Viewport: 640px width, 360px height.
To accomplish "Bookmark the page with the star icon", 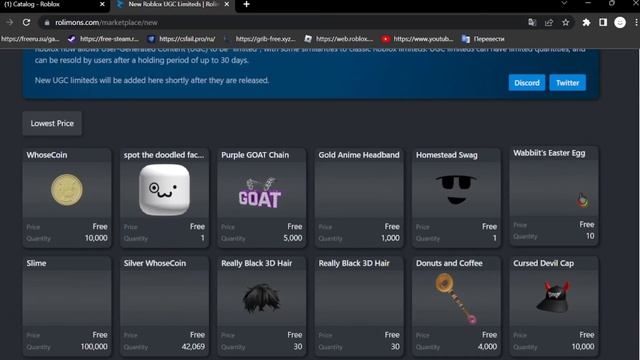I will (565, 22).
